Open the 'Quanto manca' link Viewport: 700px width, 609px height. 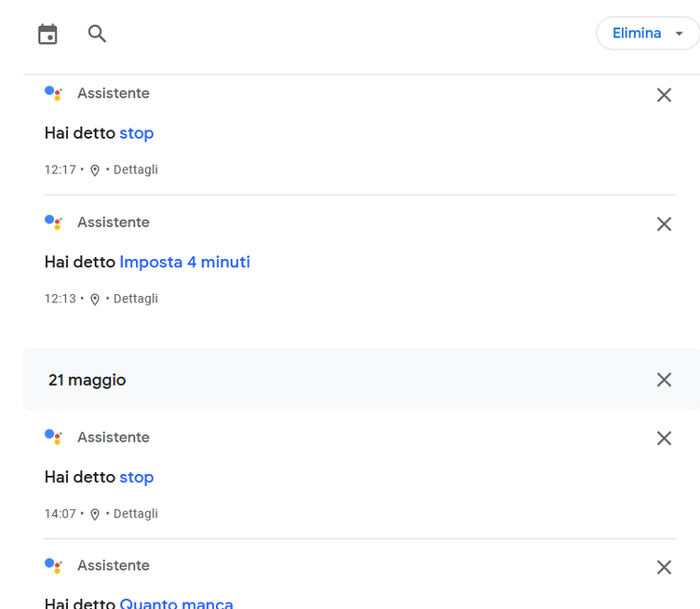coord(176,602)
